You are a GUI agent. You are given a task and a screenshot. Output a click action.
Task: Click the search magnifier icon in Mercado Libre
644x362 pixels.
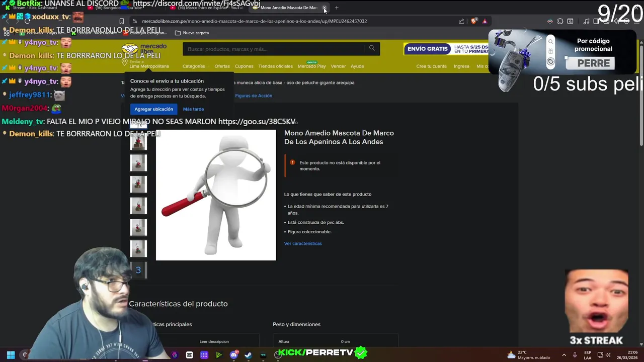(x=372, y=48)
